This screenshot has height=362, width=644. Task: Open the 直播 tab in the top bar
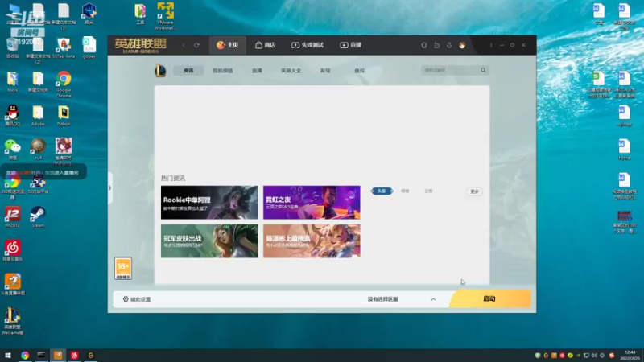[x=351, y=45]
